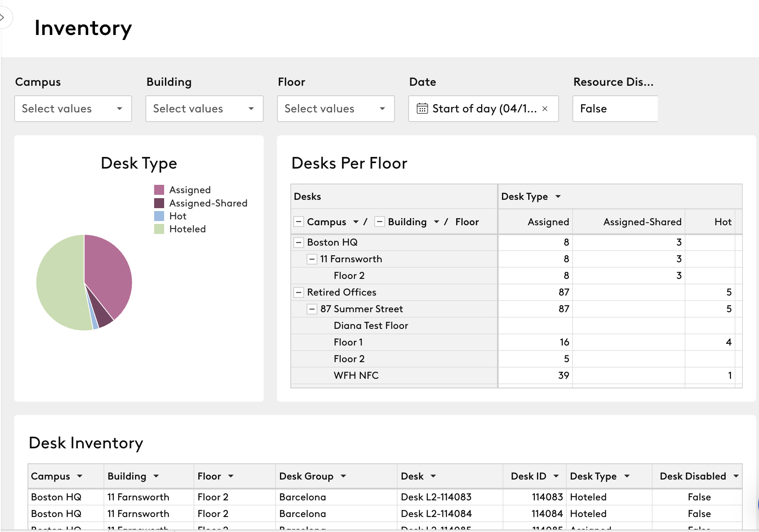Viewport: 759px width, 532px height.
Task: Click the Desk ID 114083 cell
Action: point(534,497)
